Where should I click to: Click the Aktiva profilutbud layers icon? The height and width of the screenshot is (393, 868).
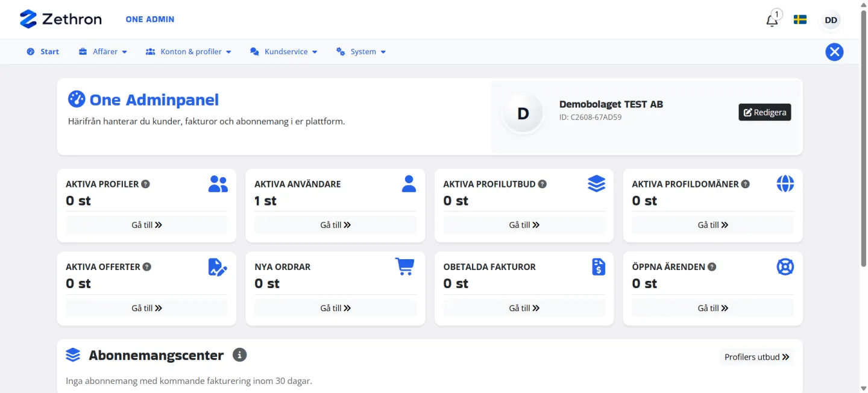tap(596, 184)
